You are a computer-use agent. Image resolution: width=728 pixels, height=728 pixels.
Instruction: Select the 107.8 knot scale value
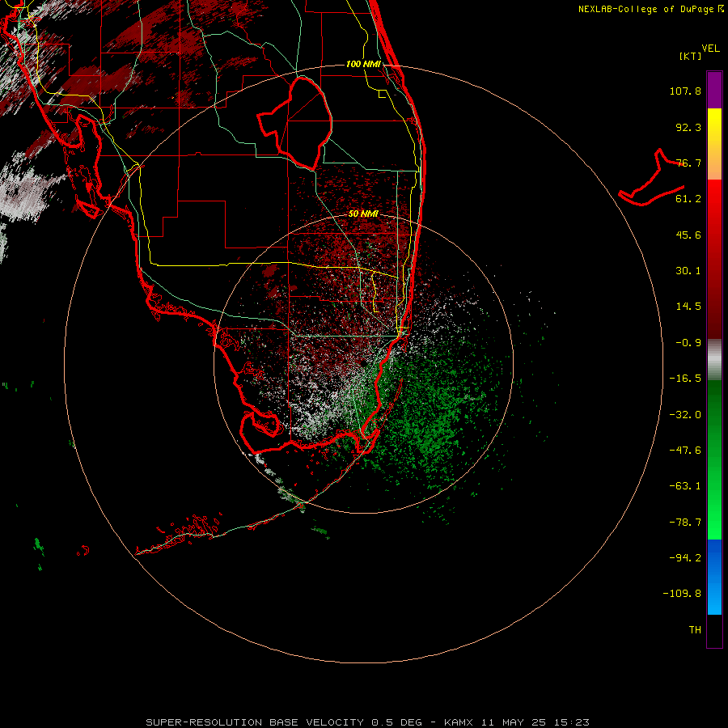click(x=685, y=91)
